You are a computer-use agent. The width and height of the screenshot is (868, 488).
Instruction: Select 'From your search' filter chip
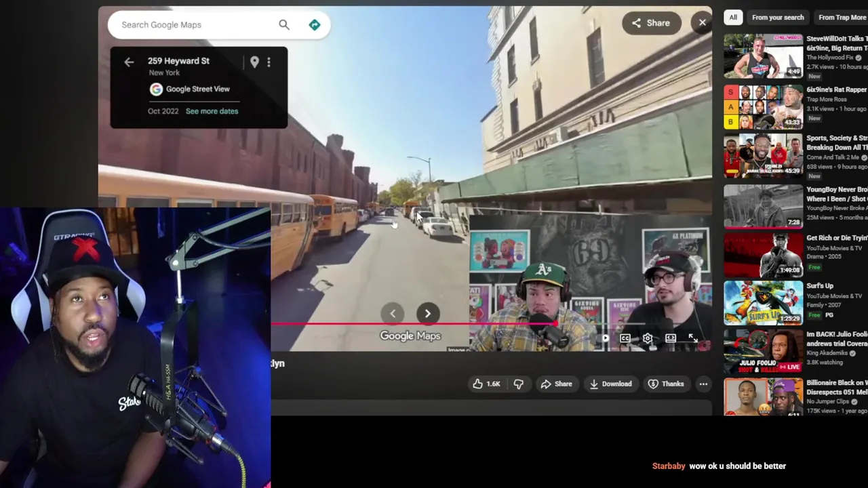778,18
